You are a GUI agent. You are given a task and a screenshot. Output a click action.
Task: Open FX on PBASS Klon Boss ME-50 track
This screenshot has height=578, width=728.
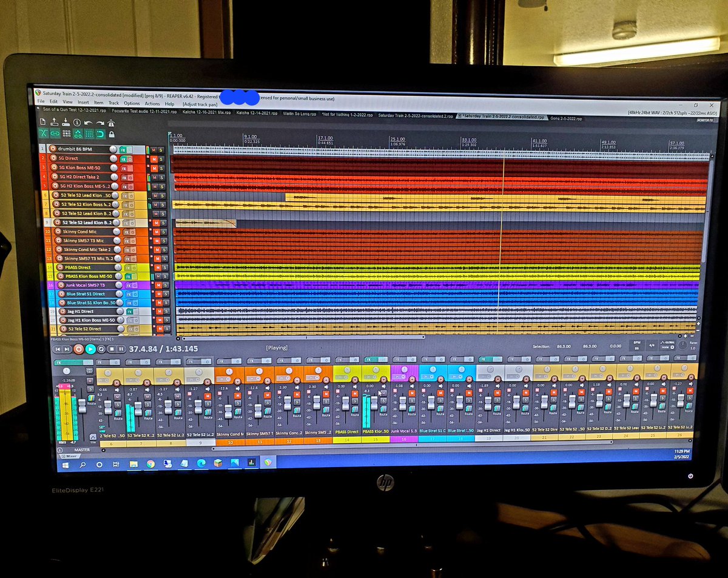pyautogui.click(x=129, y=277)
